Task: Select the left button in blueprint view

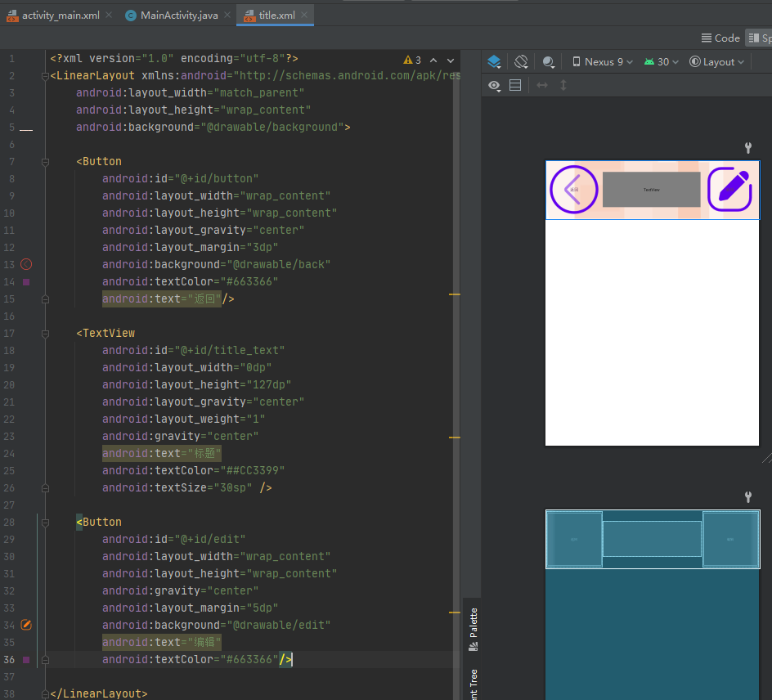Action: click(x=574, y=540)
